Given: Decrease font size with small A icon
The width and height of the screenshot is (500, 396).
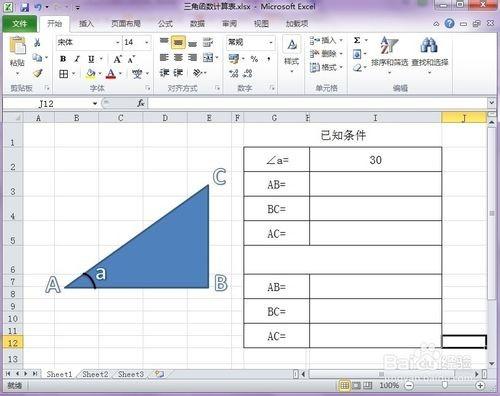Looking at the screenshot, I should (131, 59).
